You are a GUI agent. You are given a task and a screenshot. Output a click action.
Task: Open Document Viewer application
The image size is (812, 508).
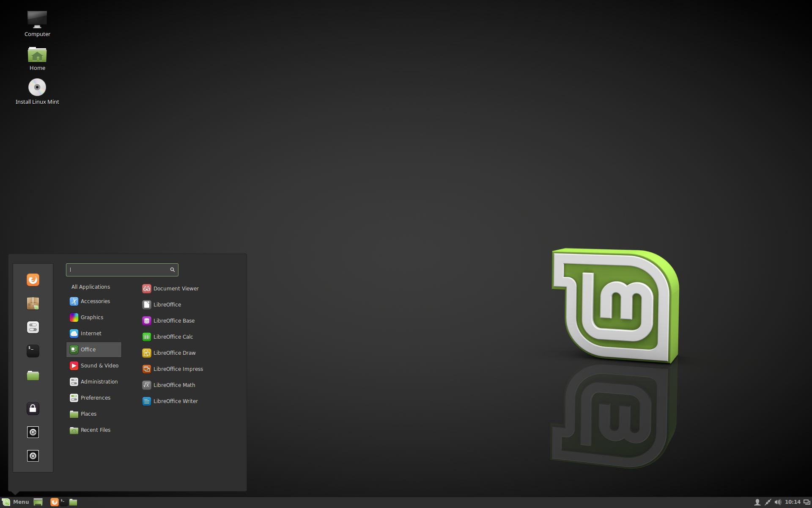[176, 287]
